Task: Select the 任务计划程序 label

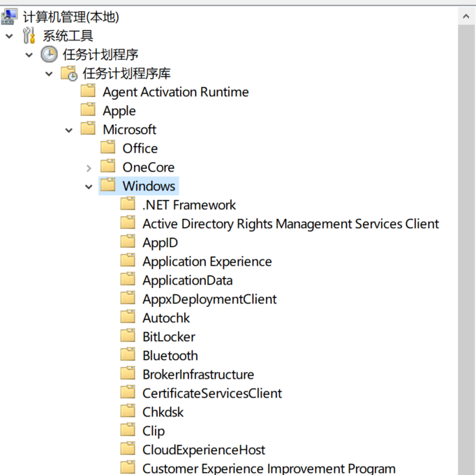Action: (x=101, y=54)
